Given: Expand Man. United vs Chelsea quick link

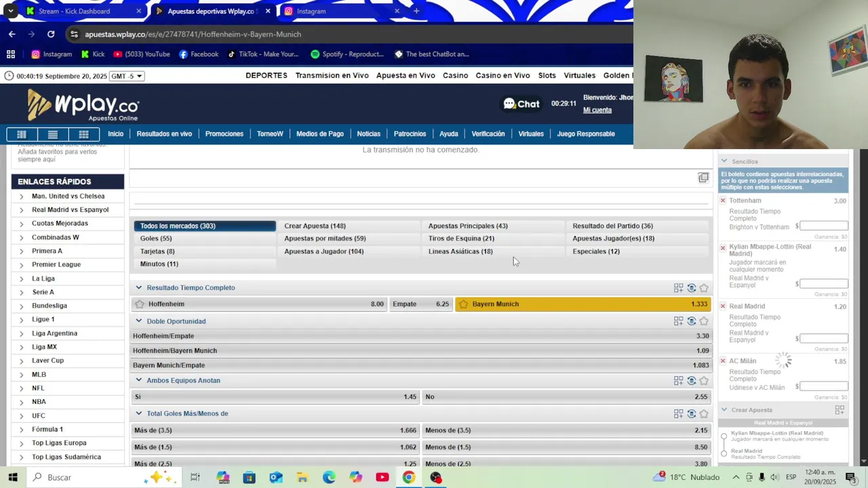Looking at the screenshot, I should pos(21,197).
